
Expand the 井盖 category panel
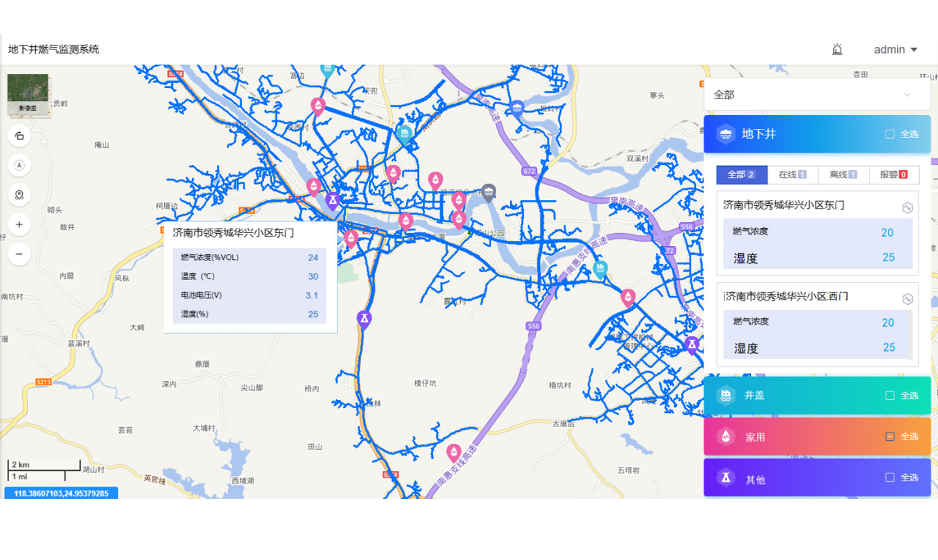click(782, 395)
